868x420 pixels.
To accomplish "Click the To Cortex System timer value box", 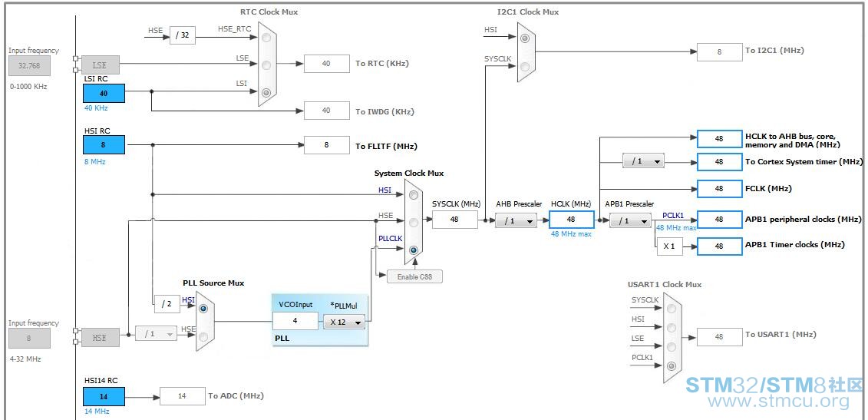I will tap(719, 162).
